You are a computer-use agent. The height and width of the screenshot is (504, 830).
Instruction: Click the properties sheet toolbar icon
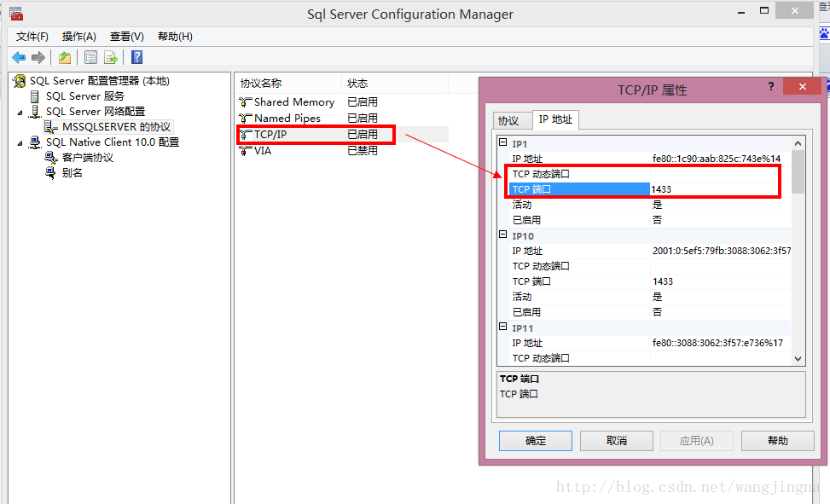click(91, 58)
